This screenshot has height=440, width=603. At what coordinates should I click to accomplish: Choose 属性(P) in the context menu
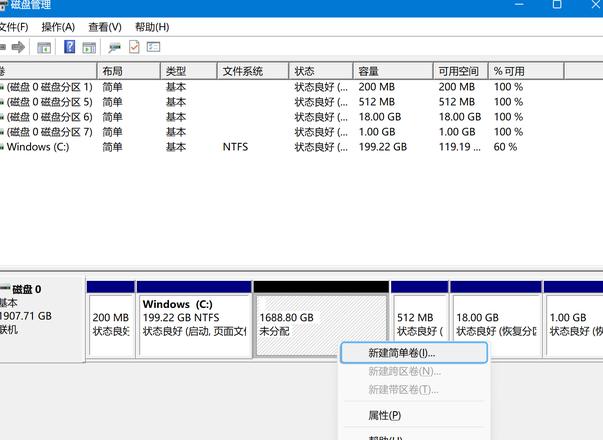[x=414, y=415]
